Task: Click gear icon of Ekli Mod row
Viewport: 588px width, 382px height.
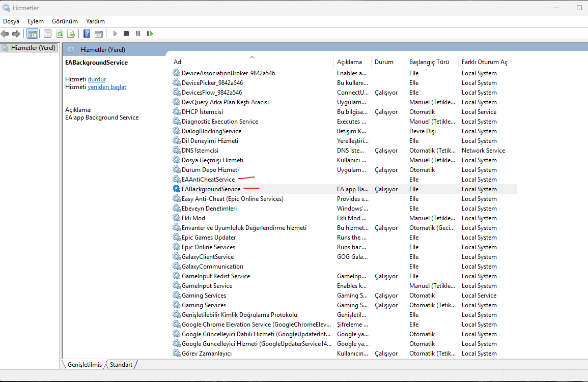Action: coord(176,218)
